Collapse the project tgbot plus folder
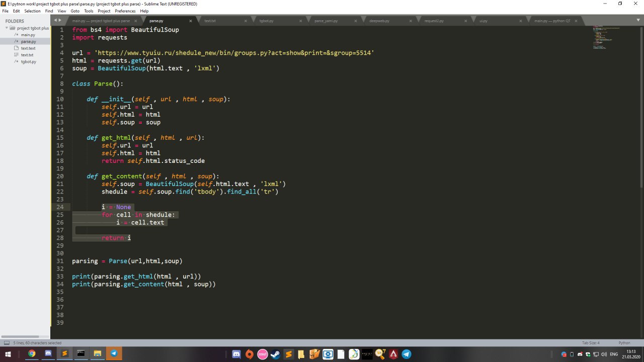 tap(7, 28)
